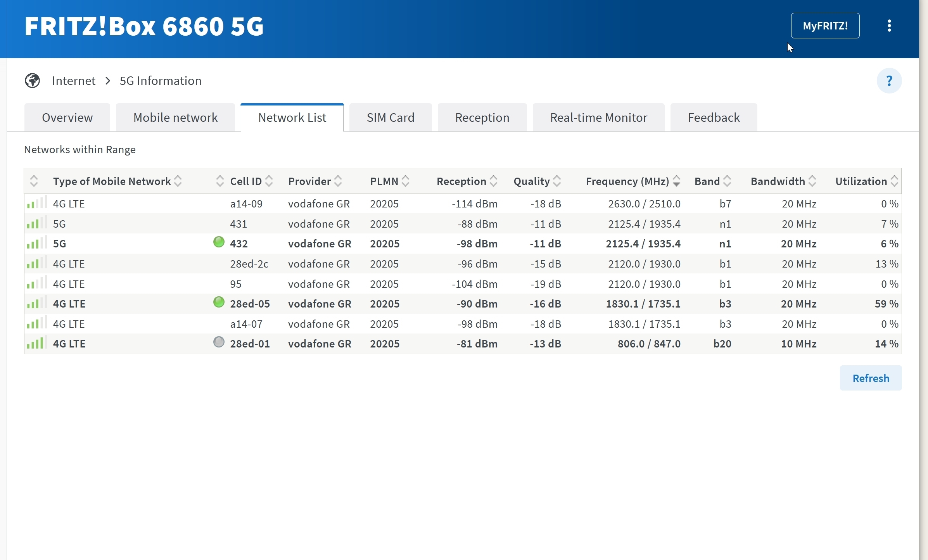Click the -114 dBm reception value
Image resolution: width=928 pixels, height=560 pixels.
pyautogui.click(x=475, y=204)
